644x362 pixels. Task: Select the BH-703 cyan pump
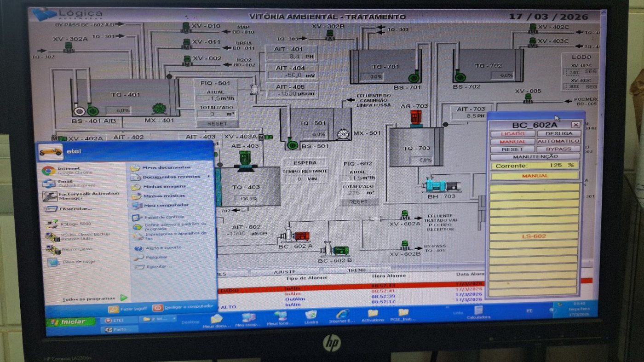pyautogui.click(x=441, y=185)
